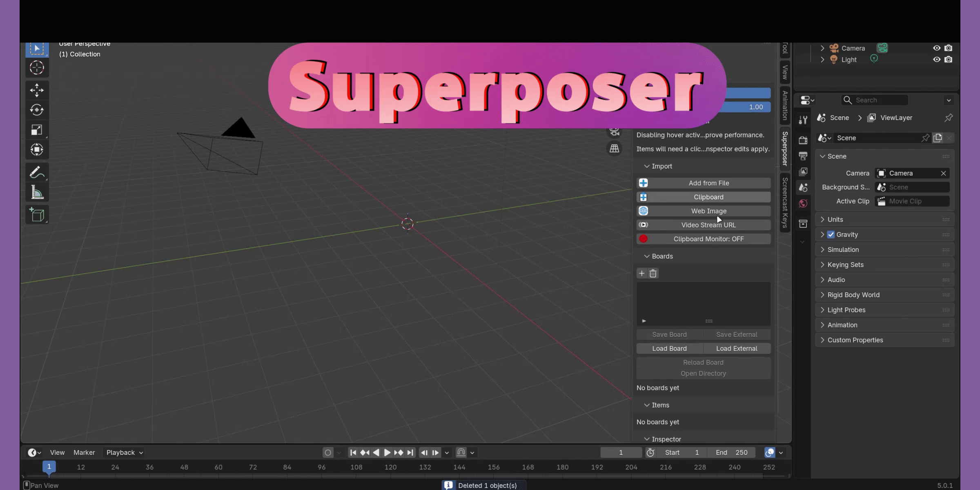Toggle Light viewport visibility eye

tap(937, 60)
